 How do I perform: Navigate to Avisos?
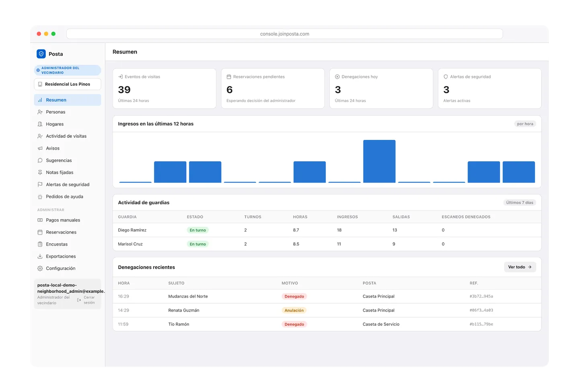click(68, 148)
